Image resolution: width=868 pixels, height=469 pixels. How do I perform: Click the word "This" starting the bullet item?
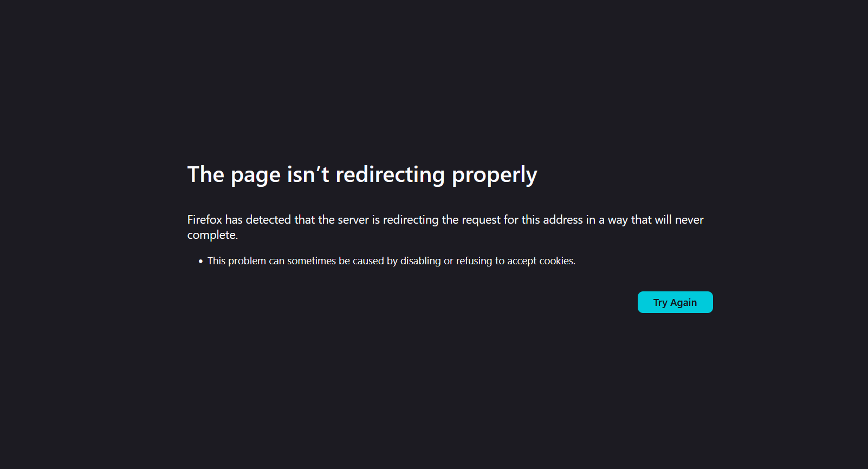pyautogui.click(x=216, y=261)
